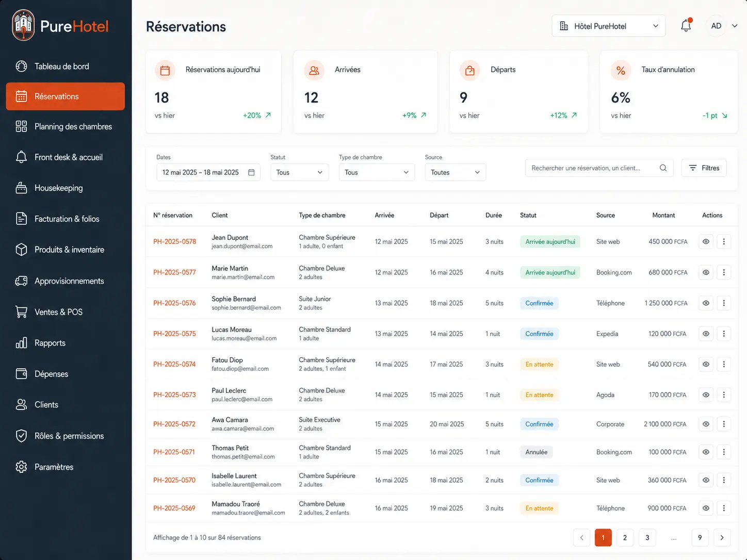Open more actions for PH-2025-0576
This screenshot has width=747, height=560.
(724, 303)
